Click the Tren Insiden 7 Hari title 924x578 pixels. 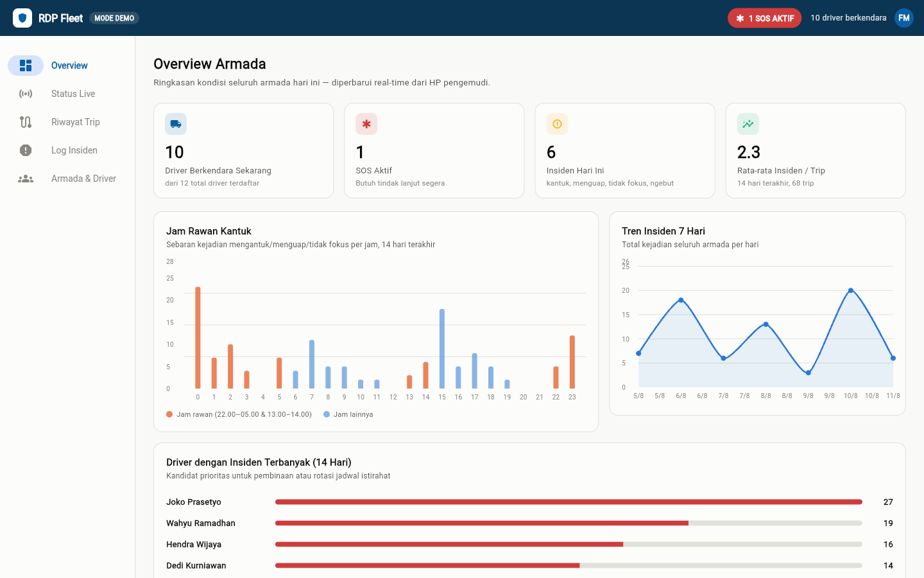663,231
